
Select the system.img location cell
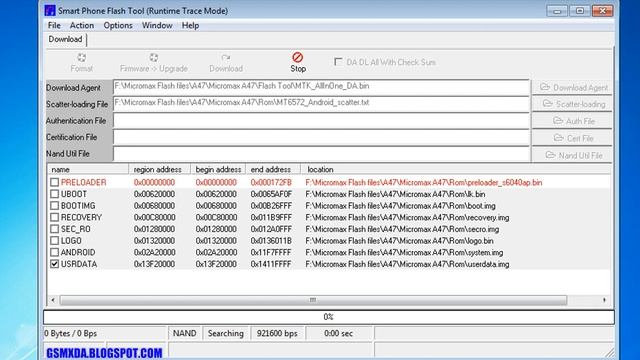(x=404, y=252)
